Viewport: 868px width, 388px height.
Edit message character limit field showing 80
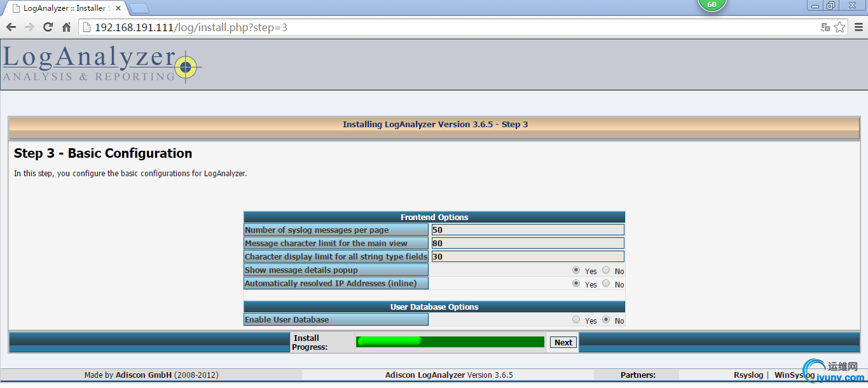tap(528, 243)
